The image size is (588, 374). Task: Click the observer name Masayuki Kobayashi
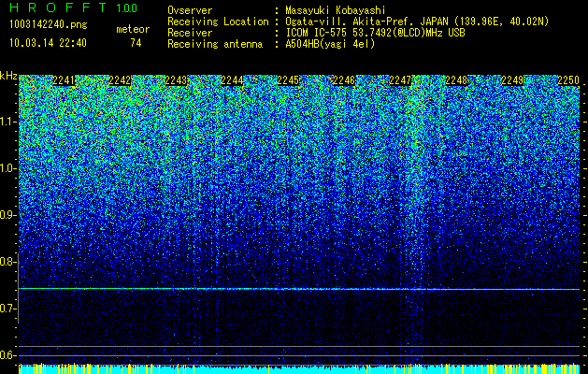tap(336, 10)
